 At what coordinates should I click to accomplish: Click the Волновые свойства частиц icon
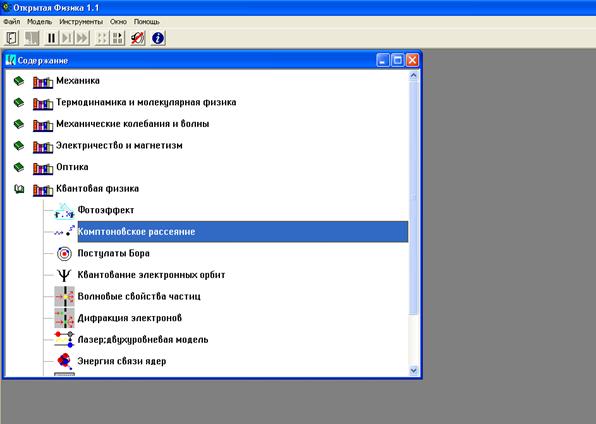64,297
